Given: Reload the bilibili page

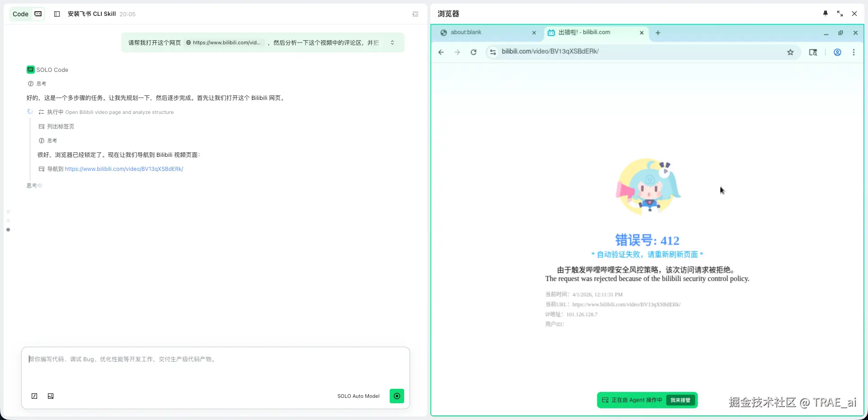Looking at the screenshot, I should point(474,52).
